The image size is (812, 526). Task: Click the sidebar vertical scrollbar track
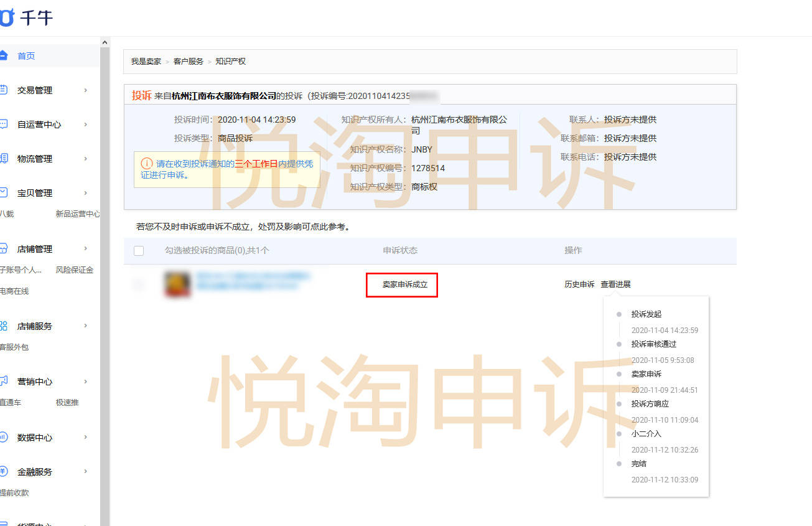105,286
